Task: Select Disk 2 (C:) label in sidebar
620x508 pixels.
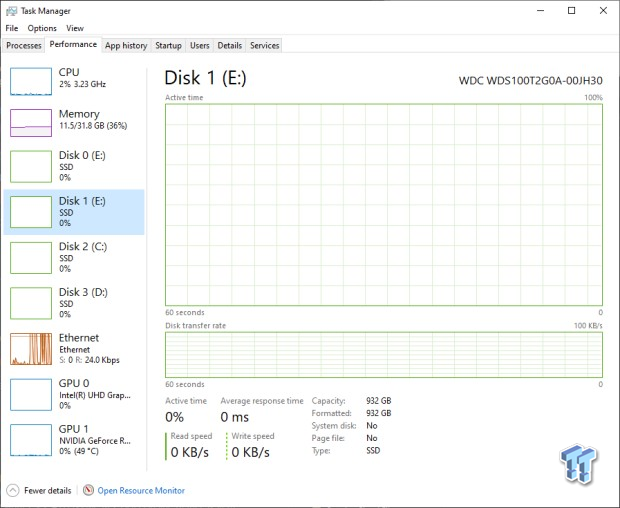Action: click(x=83, y=246)
